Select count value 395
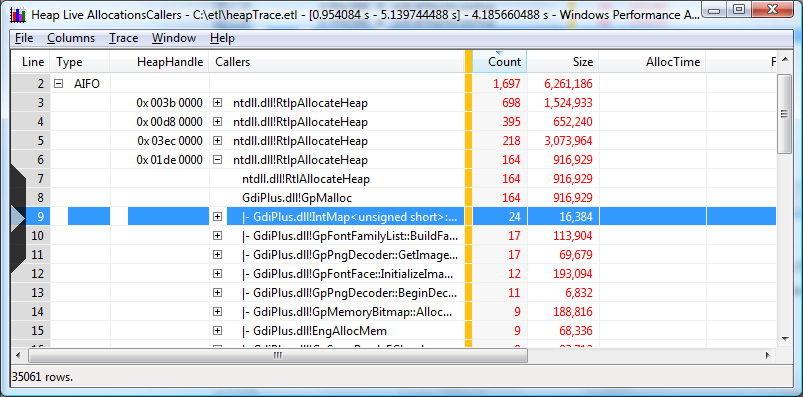Viewport: 803px width, 397px height. click(x=511, y=122)
